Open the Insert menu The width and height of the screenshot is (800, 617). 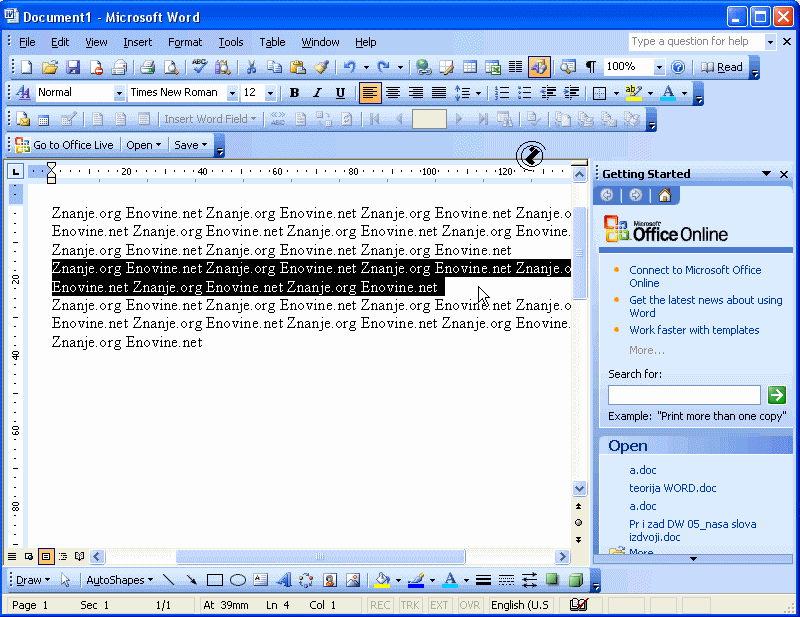coord(138,42)
